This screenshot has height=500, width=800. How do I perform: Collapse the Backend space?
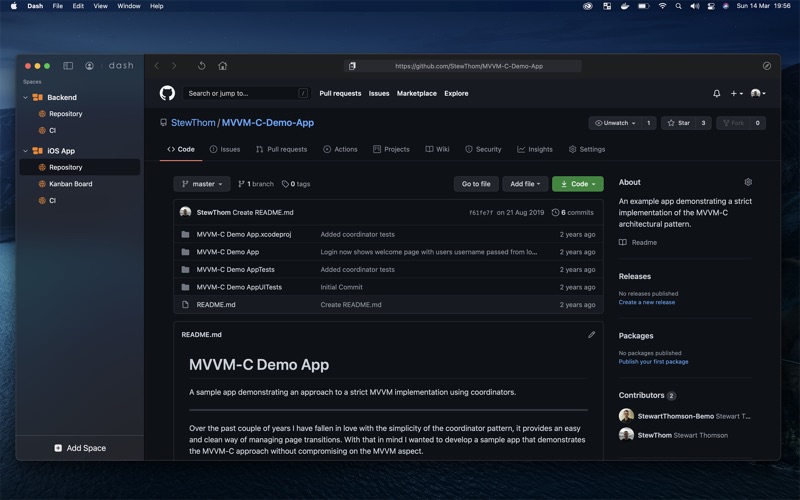pos(26,97)
